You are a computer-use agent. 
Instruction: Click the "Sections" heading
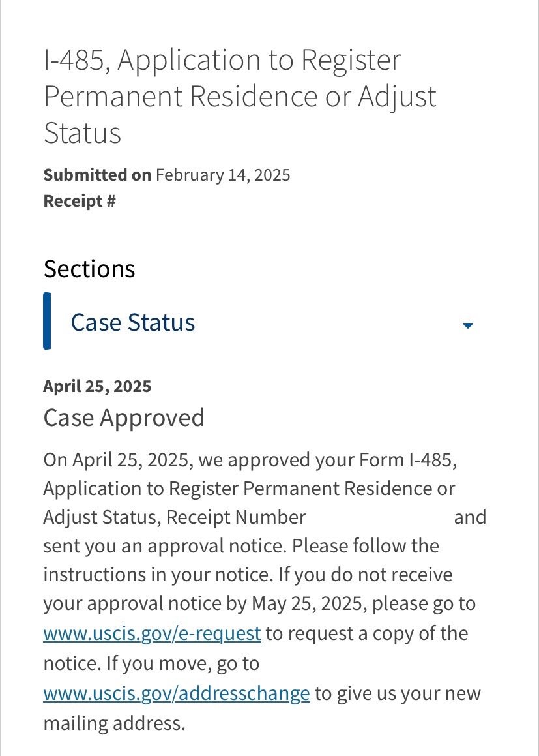89,269
